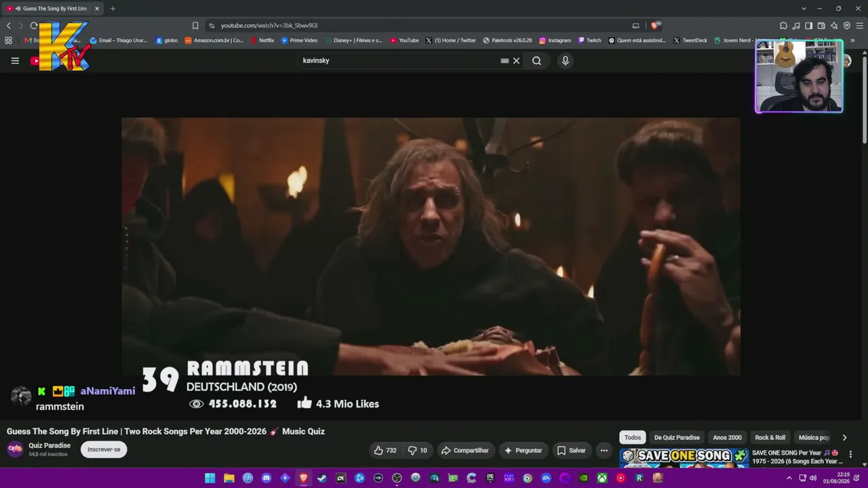Dislike the video with thumbs down
868x488 pixels.
[x=418, y=450]
